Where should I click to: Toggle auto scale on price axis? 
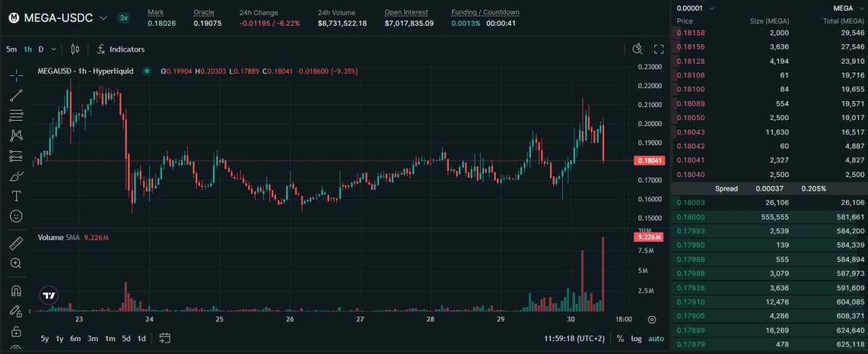(x=656, y=338)
